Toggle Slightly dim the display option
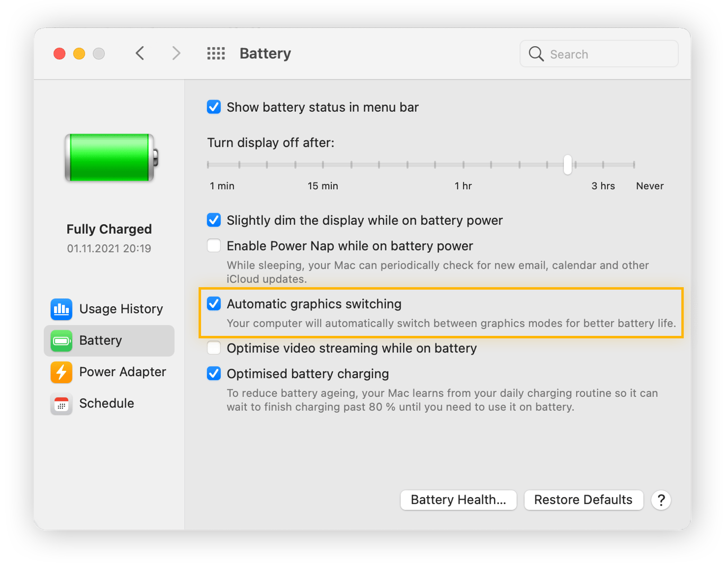 point(213,220)
